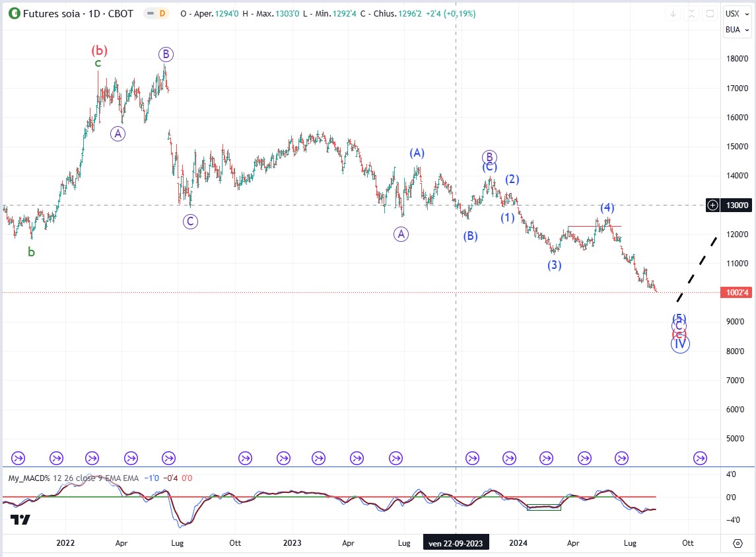Select the red (b) wave label

[99, 50]
